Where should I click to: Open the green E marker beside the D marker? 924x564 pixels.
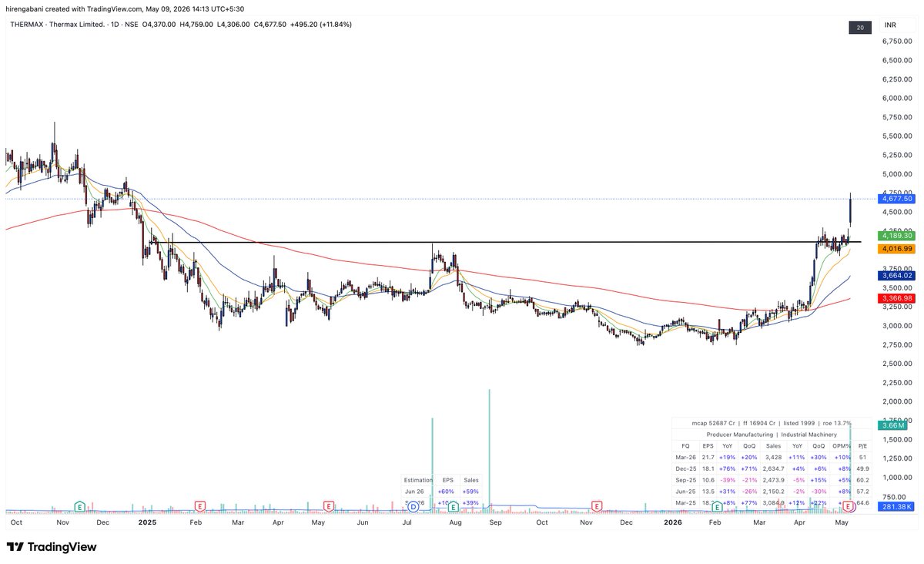(x=454, y=506)
